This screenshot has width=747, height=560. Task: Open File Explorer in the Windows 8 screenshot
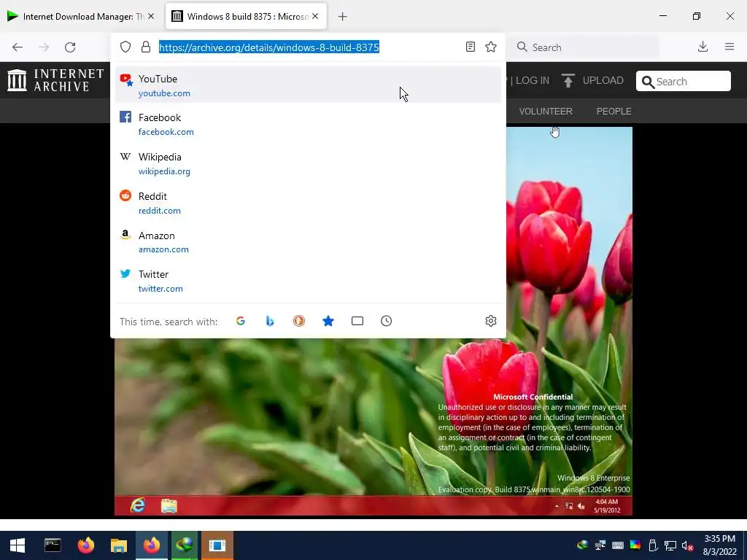(169, 506)
